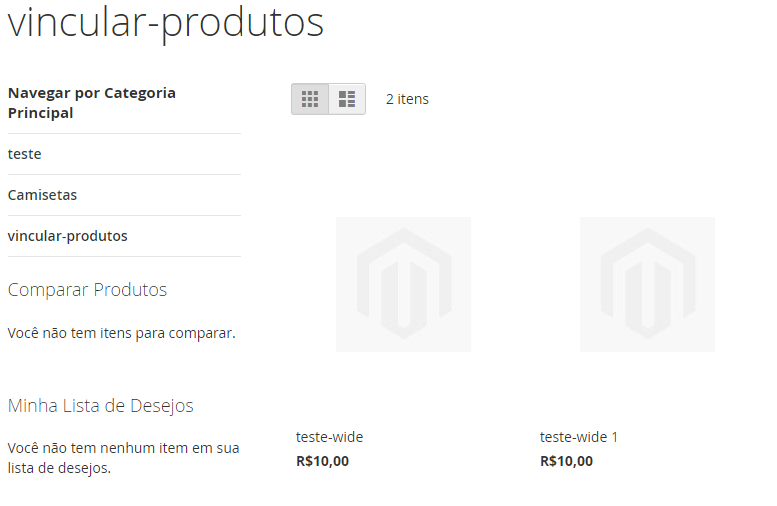777x506 pixels.
Task: Click the Comparar Produtos heading
Action: [x=87, y=290]
